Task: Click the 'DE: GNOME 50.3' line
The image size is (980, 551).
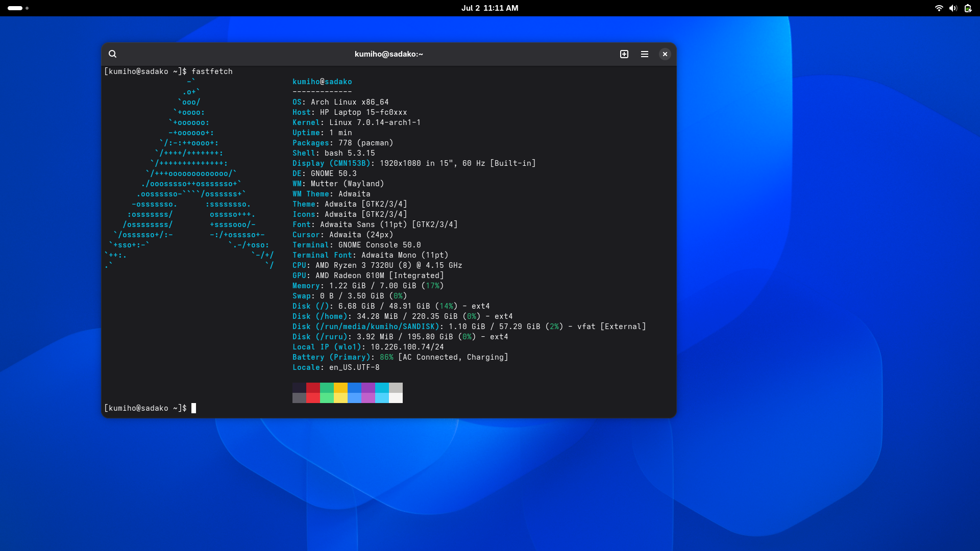Action: tap(325, 173)
